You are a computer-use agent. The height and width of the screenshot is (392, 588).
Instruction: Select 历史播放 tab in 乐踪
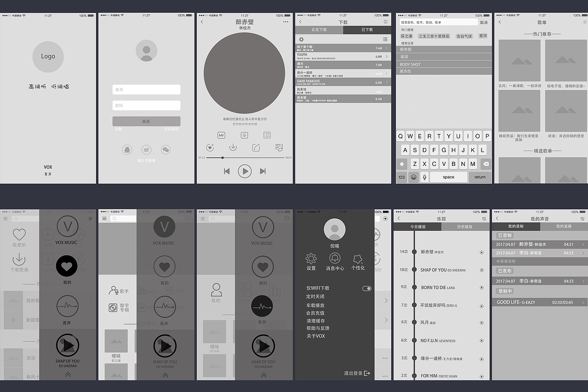coord(465,227)
